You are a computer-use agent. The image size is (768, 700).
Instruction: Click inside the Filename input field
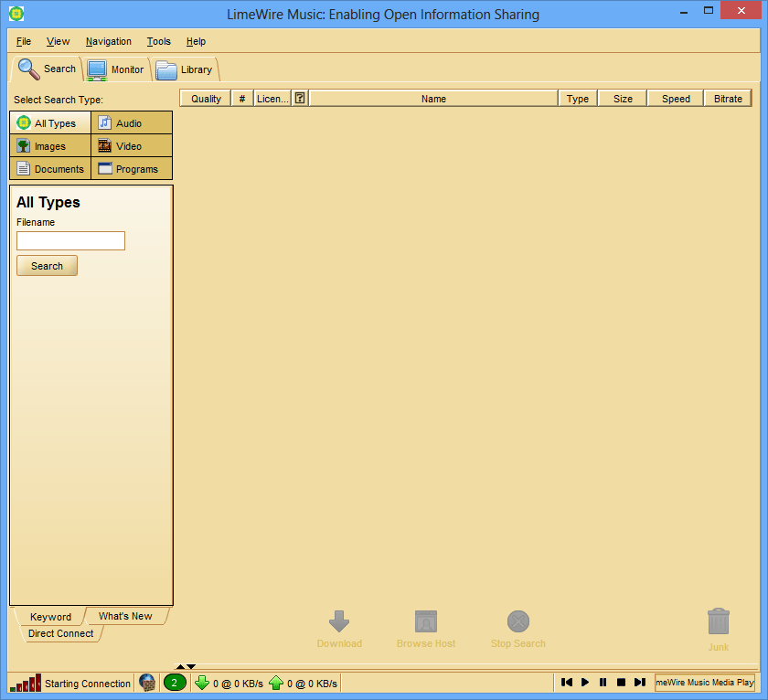70,240
